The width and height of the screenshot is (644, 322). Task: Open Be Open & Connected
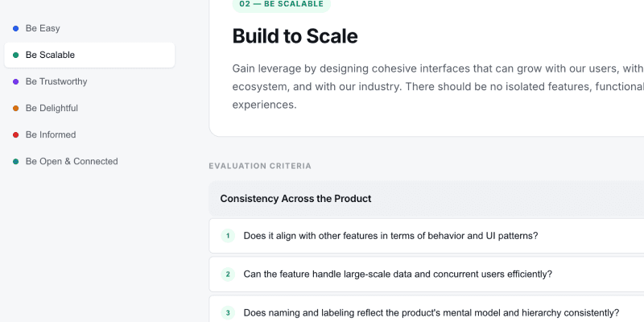pyautogui.click(x=72, y=161)
